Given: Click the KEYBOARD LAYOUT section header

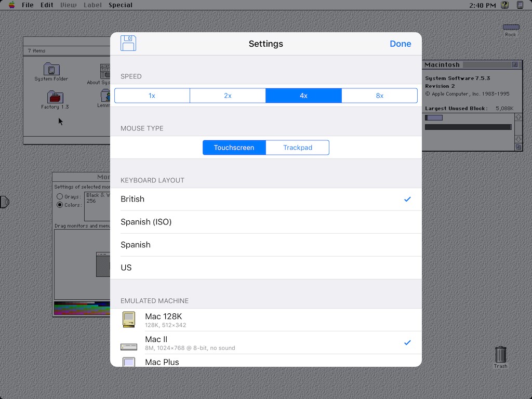Looking at the screenshot, I should [152, 180].
